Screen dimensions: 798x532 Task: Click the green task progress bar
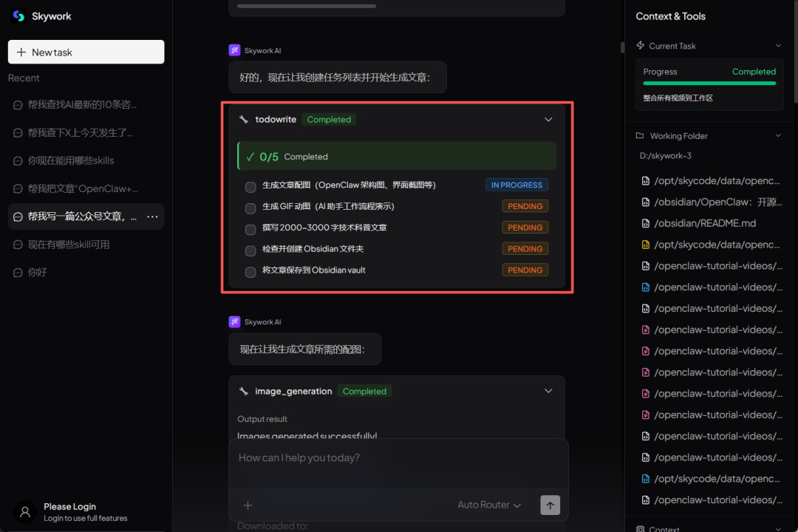(709, 83)
